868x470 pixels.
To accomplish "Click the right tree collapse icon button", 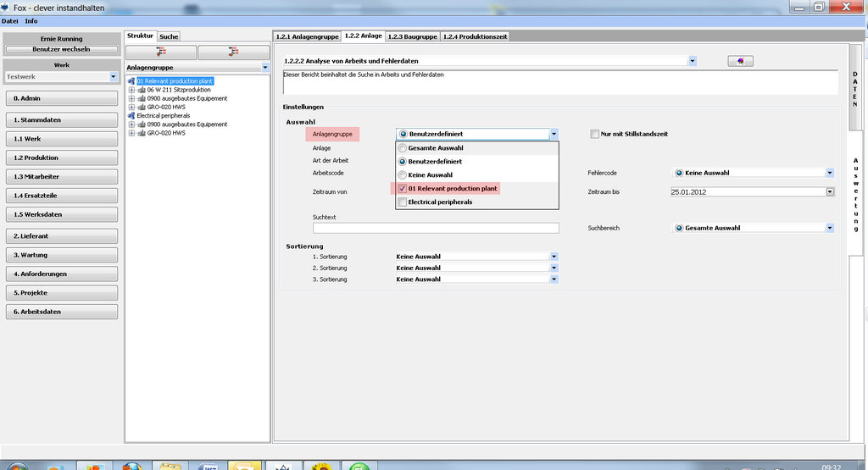I will (x=233, y=53).
